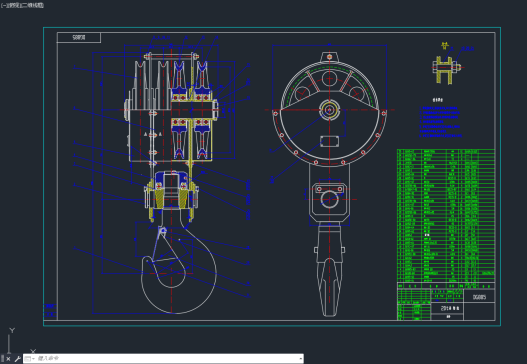This screenshot has width=527, height=364.
Task: Open command line customize wrench menu
Action: 17,359
